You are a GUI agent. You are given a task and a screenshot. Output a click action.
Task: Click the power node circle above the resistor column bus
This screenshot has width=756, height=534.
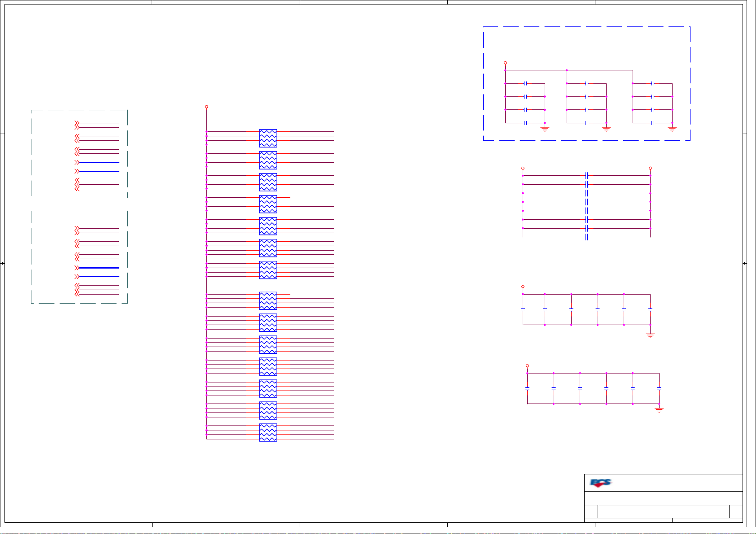click(x=206, y=107)
